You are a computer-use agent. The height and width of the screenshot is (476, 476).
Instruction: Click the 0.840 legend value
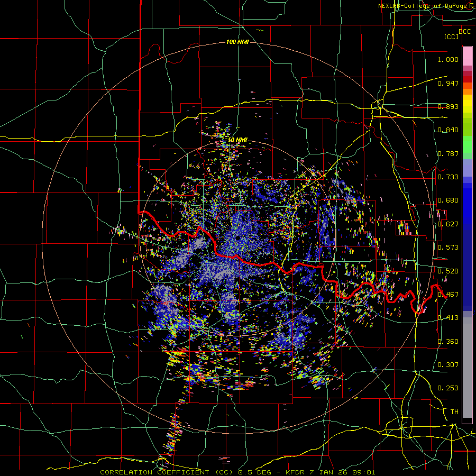448,130
